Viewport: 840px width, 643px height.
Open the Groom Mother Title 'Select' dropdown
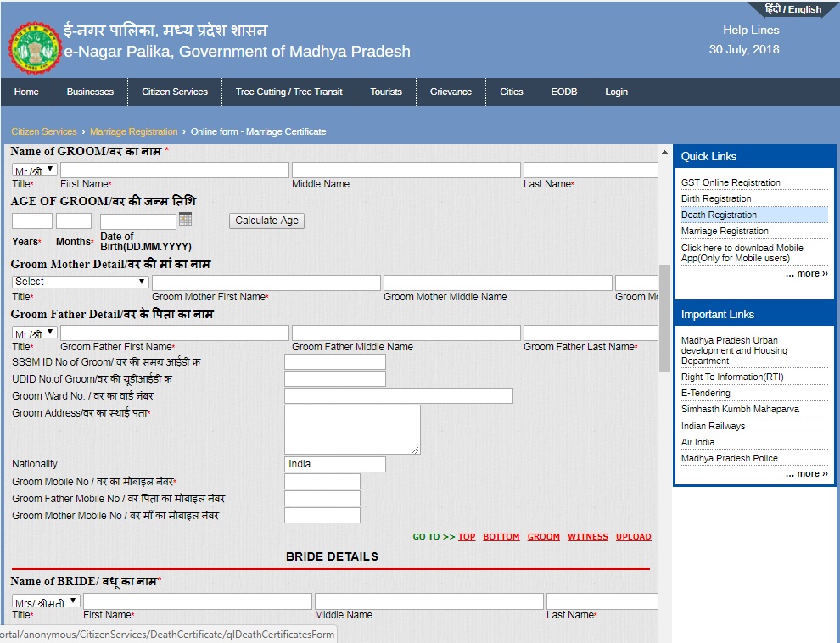click(x=79, y=282)
